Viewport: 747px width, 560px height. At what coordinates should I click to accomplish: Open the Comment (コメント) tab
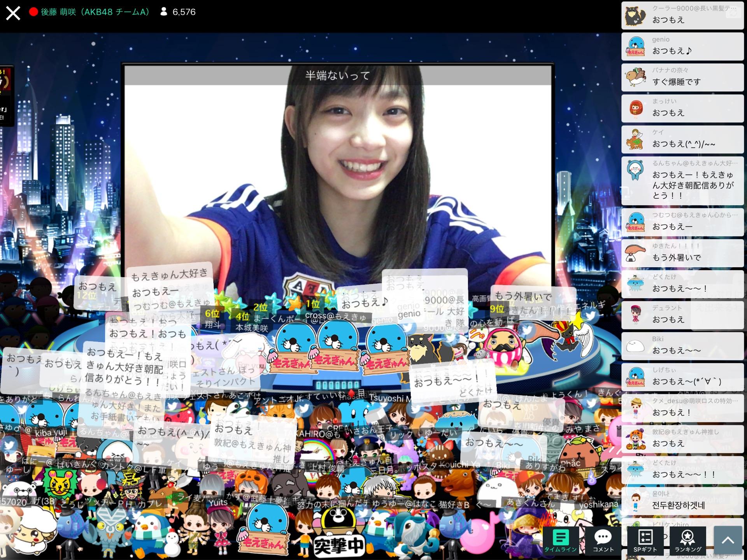[603, 541]
